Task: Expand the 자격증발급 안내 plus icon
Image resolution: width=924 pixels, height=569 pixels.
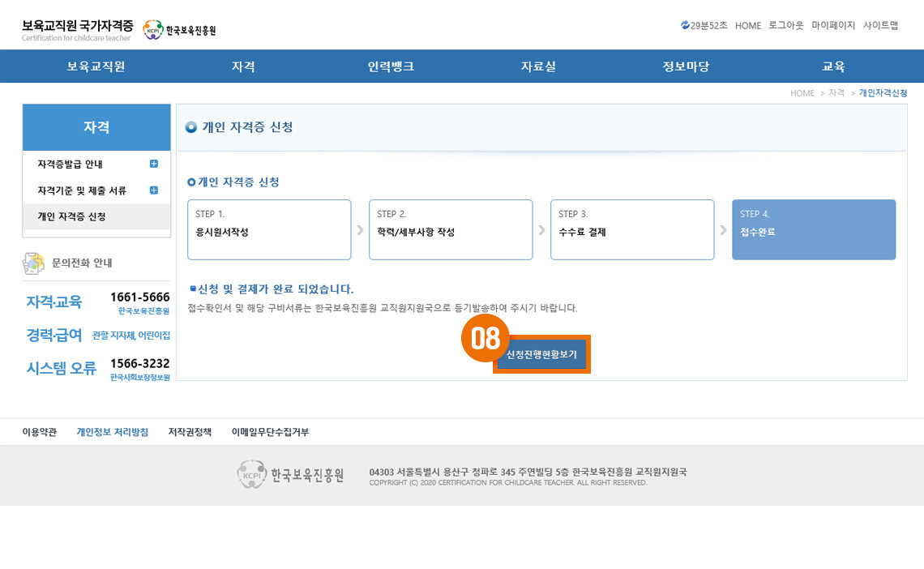Action: coord(154,164)
